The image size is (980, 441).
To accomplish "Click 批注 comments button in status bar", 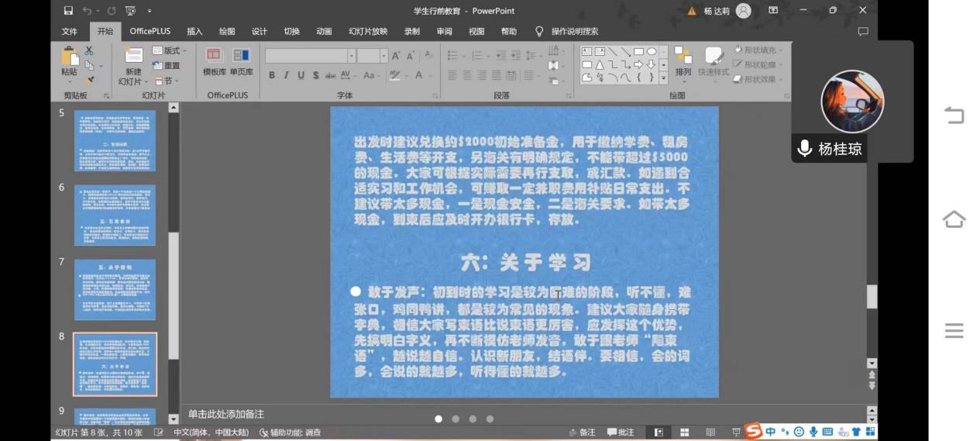I will [x=621, y=432].
